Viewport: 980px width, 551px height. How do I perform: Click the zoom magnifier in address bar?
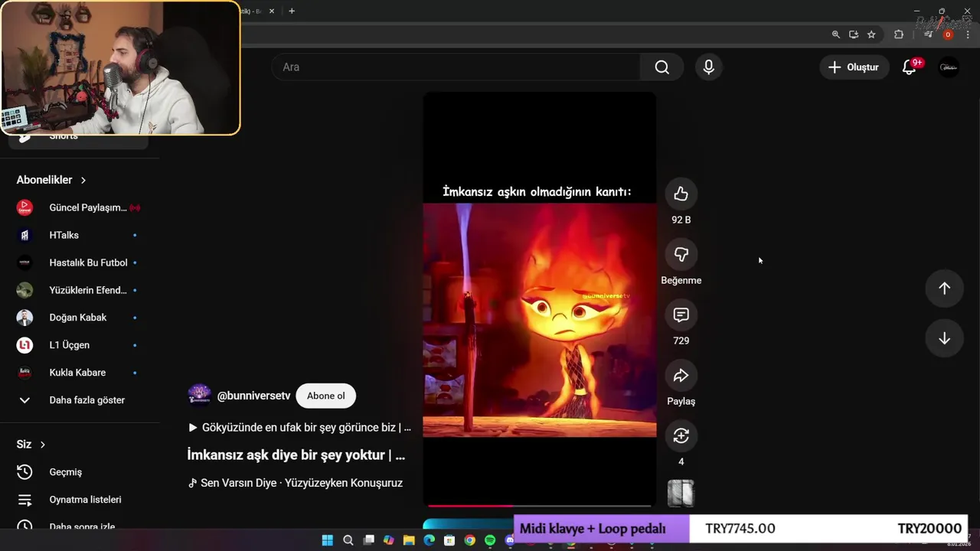(835, 34)
